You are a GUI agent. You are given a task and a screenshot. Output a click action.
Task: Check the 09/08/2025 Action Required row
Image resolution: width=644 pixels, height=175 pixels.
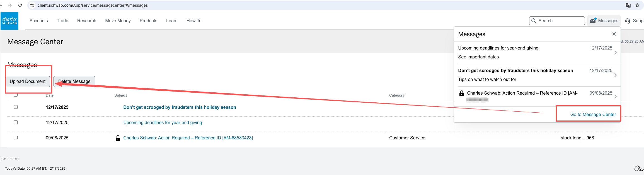pos(16,138)
